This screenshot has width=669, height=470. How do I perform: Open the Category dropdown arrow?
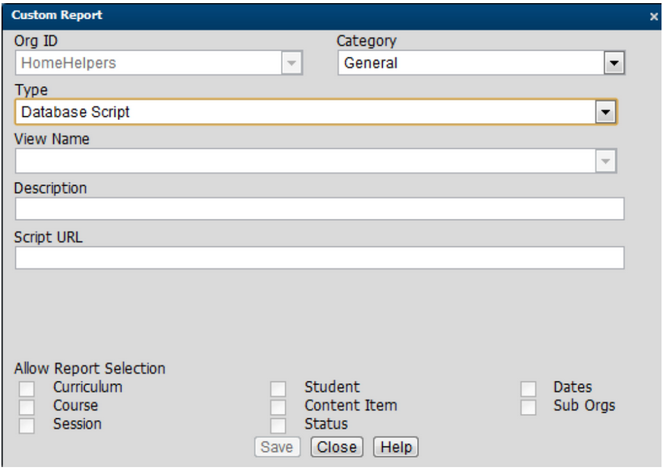[x=614, y=64]
